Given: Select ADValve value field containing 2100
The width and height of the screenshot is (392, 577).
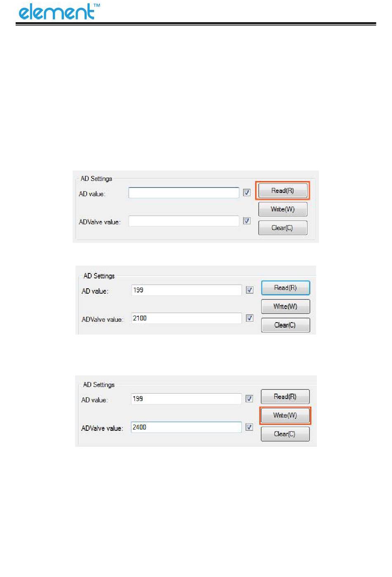Looking at the screenshot, I should pyautogui.click(x=187, y=318).
